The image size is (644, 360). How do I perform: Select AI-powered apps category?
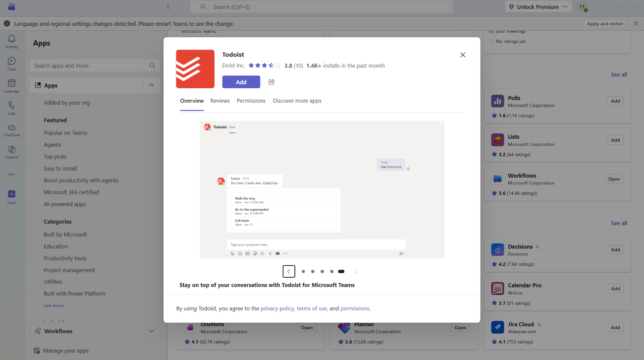pyautogui.click(x=65, y=204)
